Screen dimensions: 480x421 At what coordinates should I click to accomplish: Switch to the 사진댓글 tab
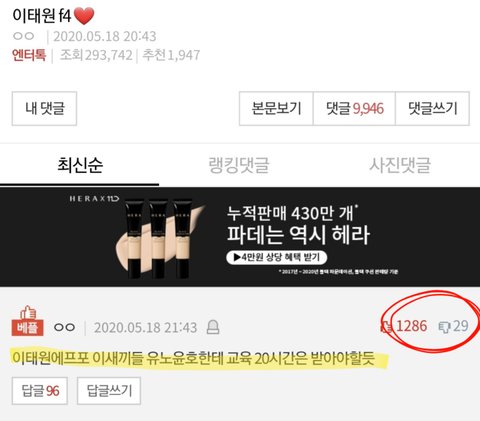point(399,165)
